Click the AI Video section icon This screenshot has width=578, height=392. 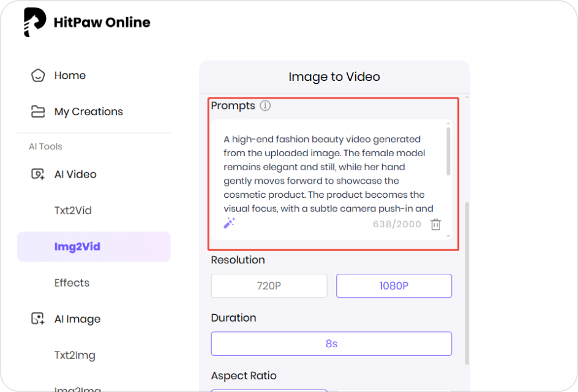38,175
